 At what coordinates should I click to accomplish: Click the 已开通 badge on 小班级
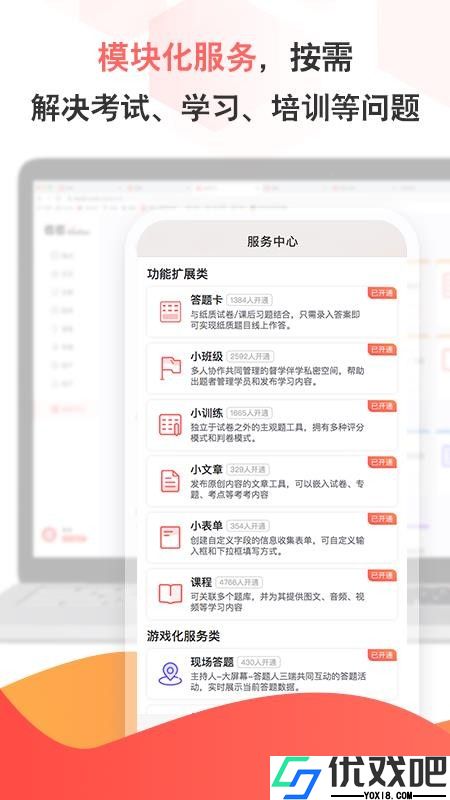click(x=382, y=349)
